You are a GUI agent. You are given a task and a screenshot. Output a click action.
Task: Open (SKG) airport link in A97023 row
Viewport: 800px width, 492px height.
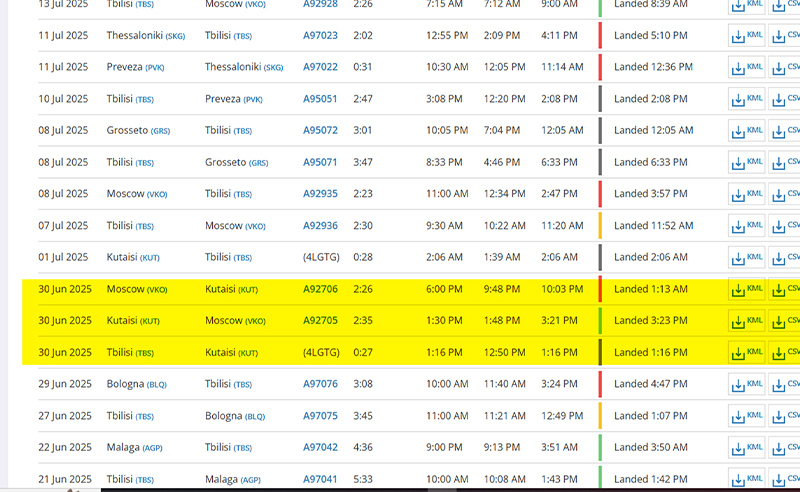pos(175,37)
